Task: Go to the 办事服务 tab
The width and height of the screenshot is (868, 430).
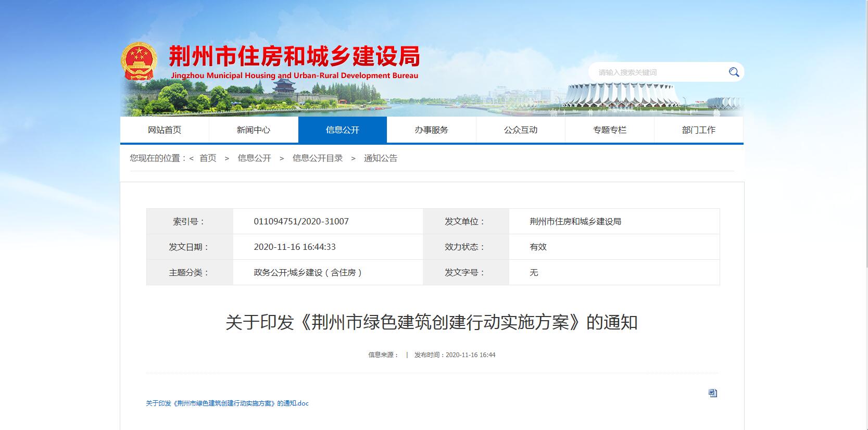Action: (x=432, y=130)
